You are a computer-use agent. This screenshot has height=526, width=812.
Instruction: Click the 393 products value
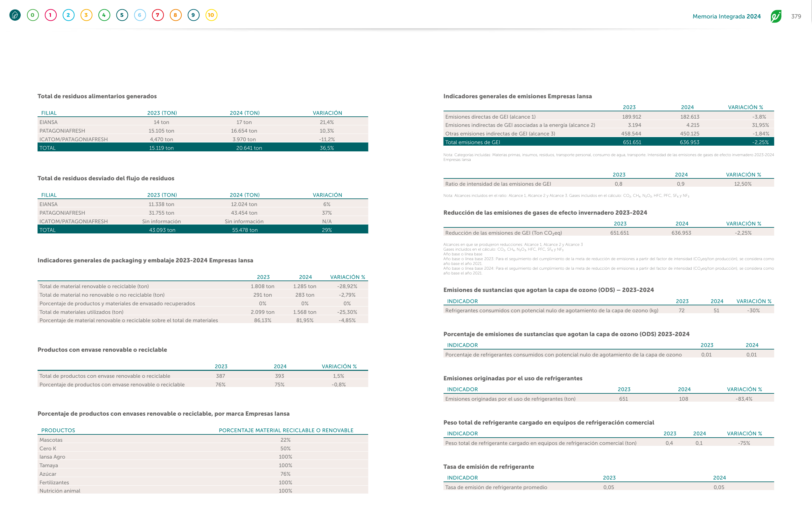point(279,376)
